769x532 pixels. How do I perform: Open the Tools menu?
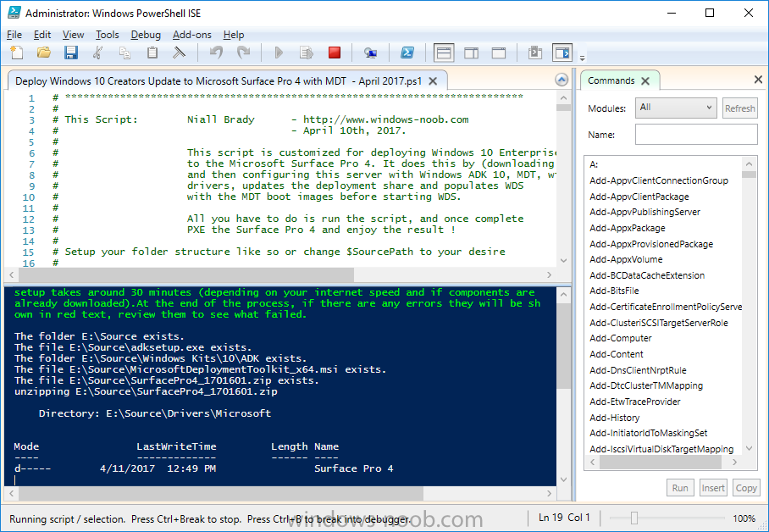(107, 35)
